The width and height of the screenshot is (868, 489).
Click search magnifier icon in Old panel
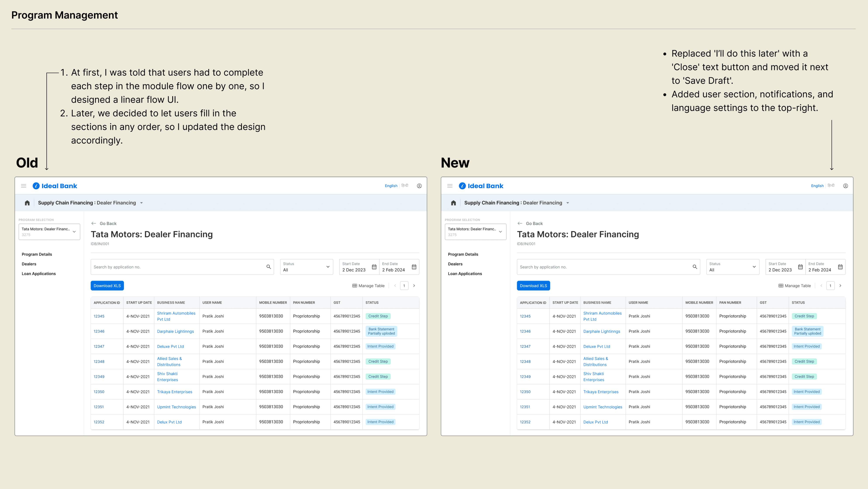[x=269, y=267]
